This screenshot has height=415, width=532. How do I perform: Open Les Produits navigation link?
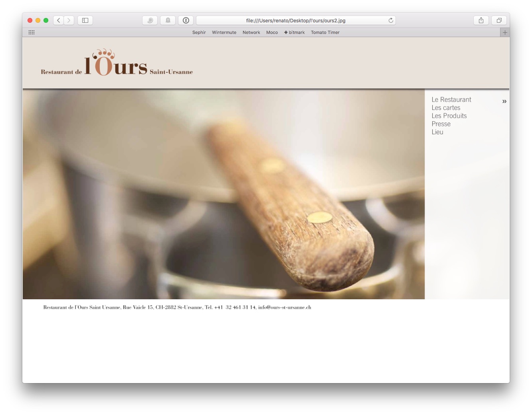click(449, 116)
